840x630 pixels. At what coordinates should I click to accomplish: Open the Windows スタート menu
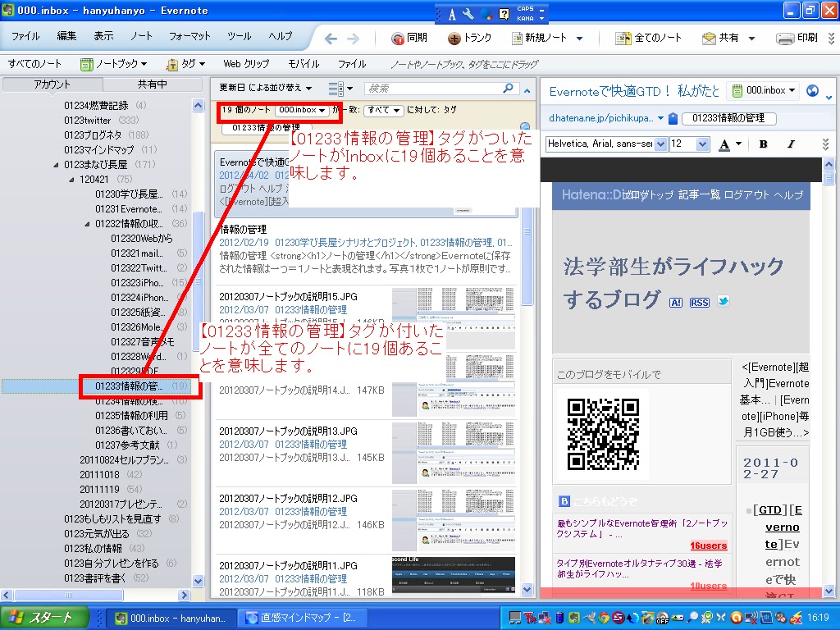point(44,617)
